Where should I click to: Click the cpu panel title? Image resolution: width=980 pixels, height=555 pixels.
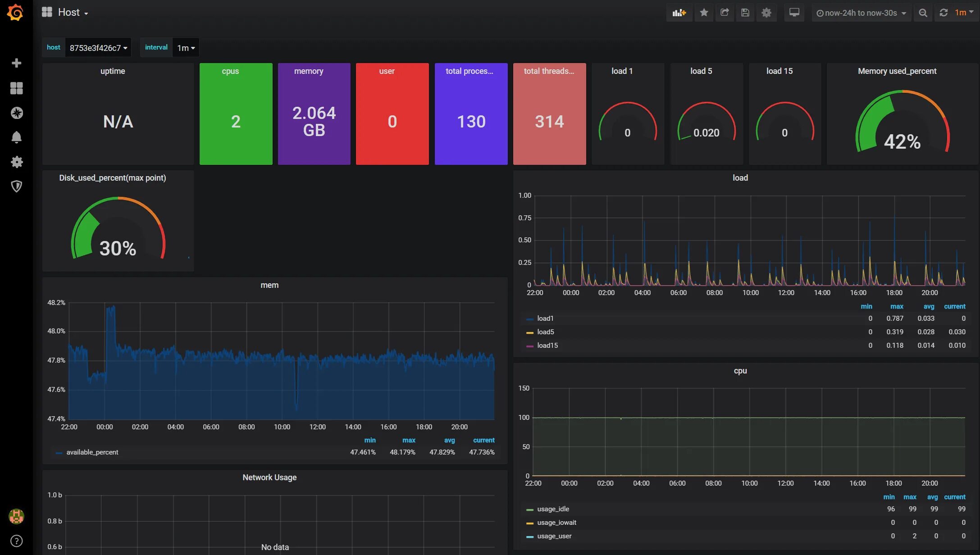pos(740,371)
